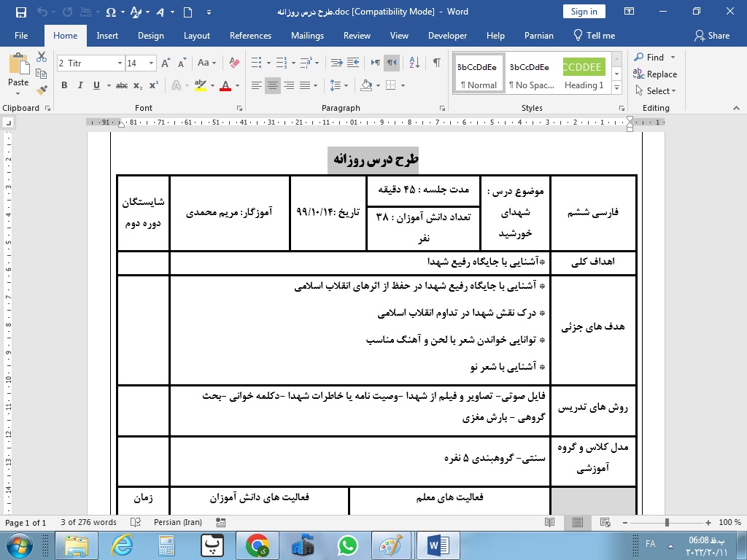
Task: Adjust the zoom slider in status bar
Action: point(667,522)
